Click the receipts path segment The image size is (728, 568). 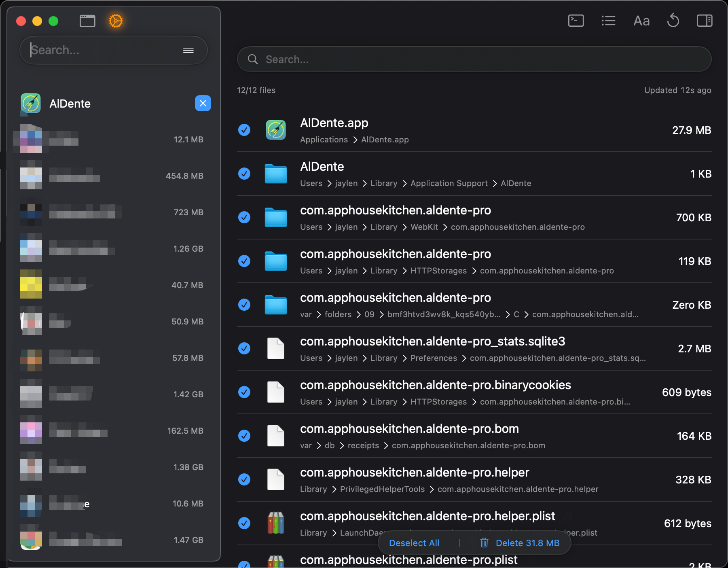[x=363, y=445]
